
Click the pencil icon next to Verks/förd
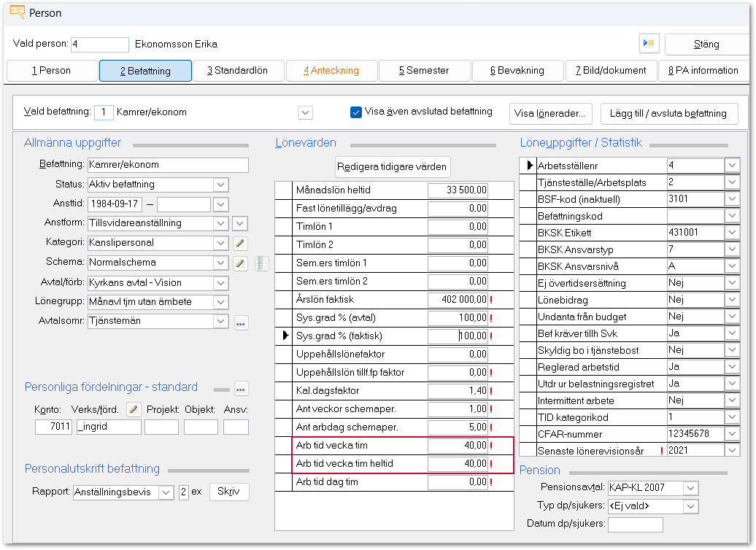(x=133, y=409)
